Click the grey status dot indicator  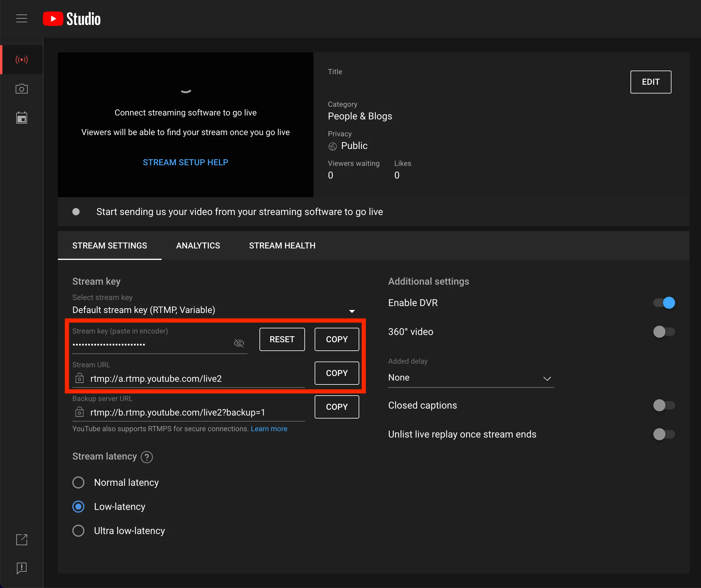coord(76,212)
